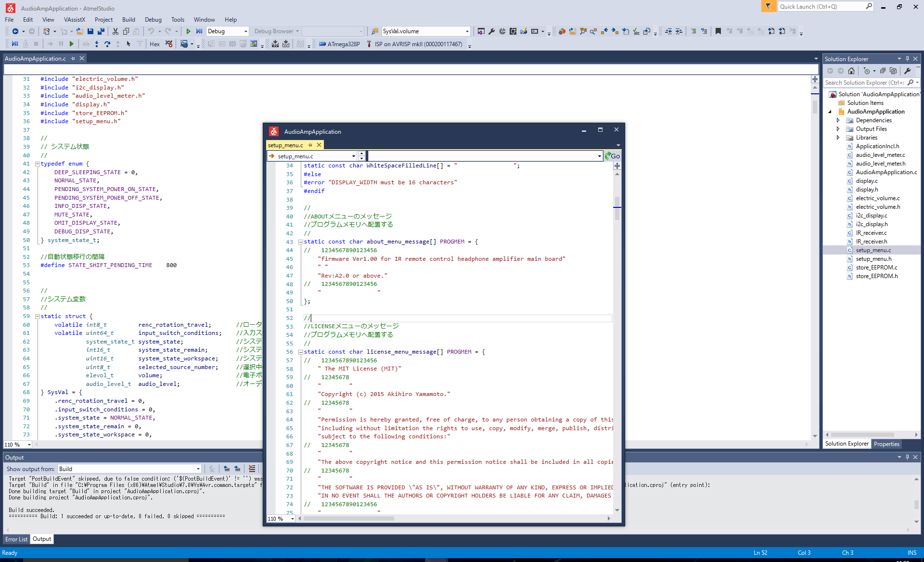Decrease line indent icon
This screenshot has width=924, height=562.
668,31
